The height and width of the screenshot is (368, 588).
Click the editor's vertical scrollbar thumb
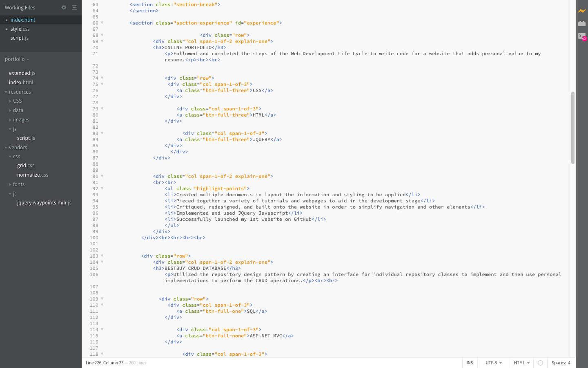point(572,128)
